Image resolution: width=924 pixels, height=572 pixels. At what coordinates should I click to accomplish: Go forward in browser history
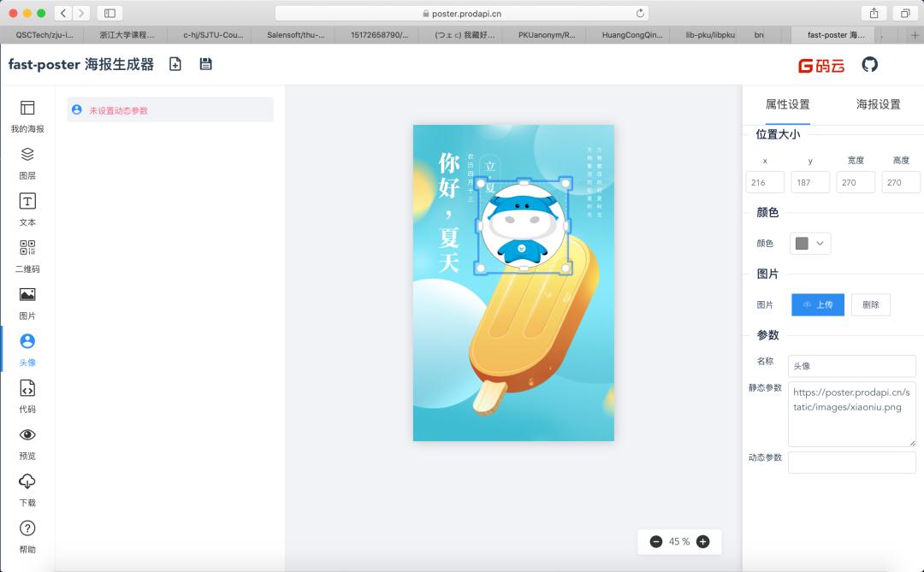[x=81, y=13]
